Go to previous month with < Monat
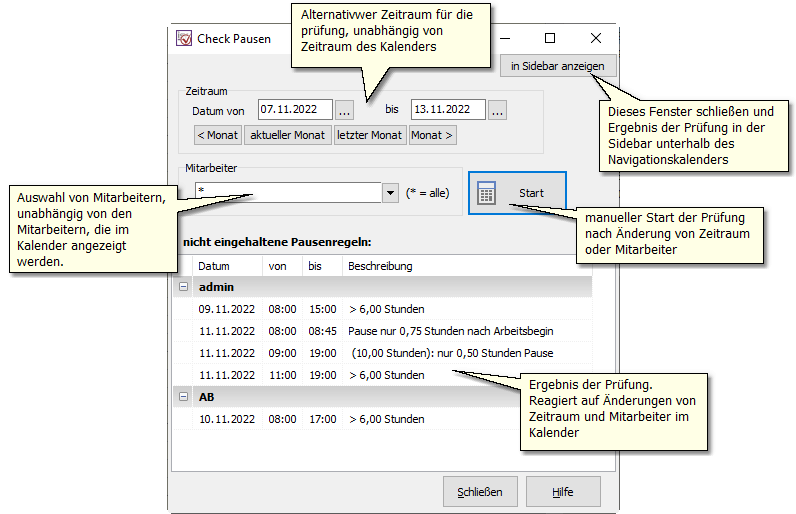The image size is (796, 514). tap(218, 135)
